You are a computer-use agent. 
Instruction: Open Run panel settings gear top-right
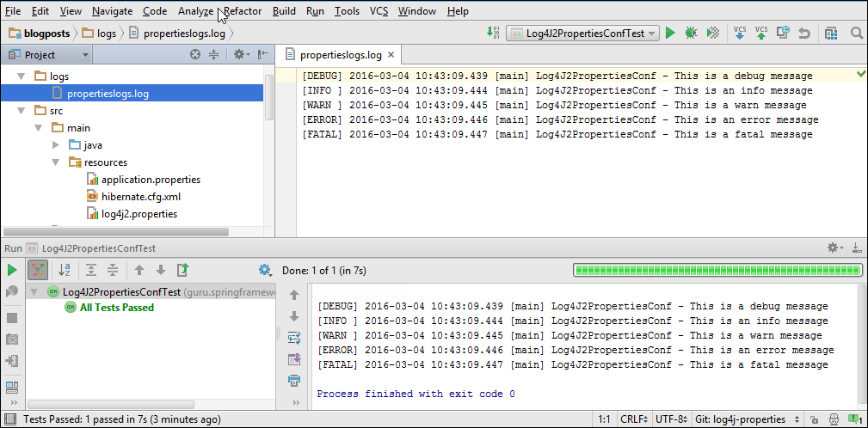834,248
